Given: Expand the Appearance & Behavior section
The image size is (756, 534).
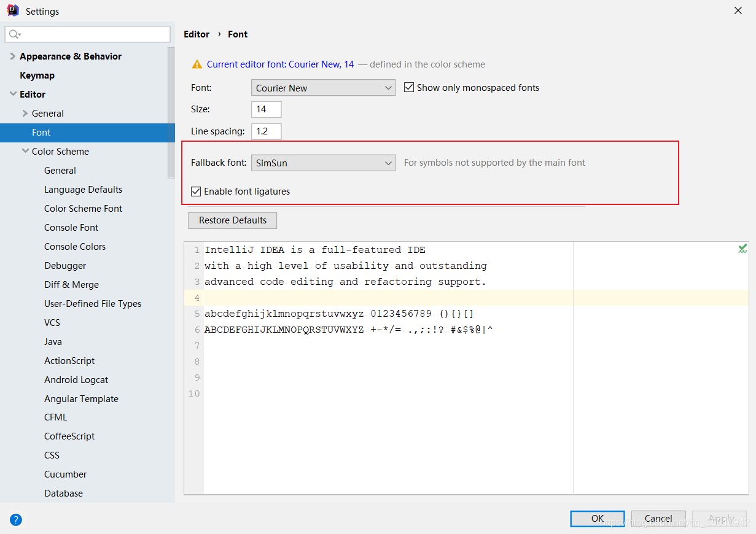Looking at the screenshot, I should click(13, 56).
